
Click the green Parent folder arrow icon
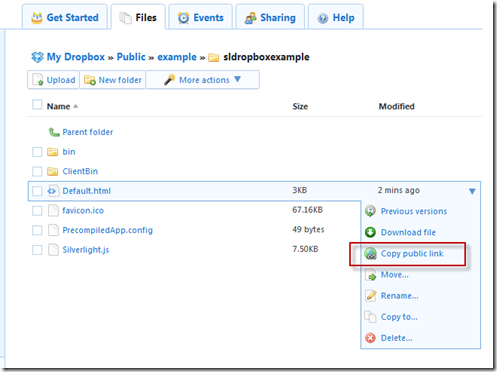coord(53,132)
